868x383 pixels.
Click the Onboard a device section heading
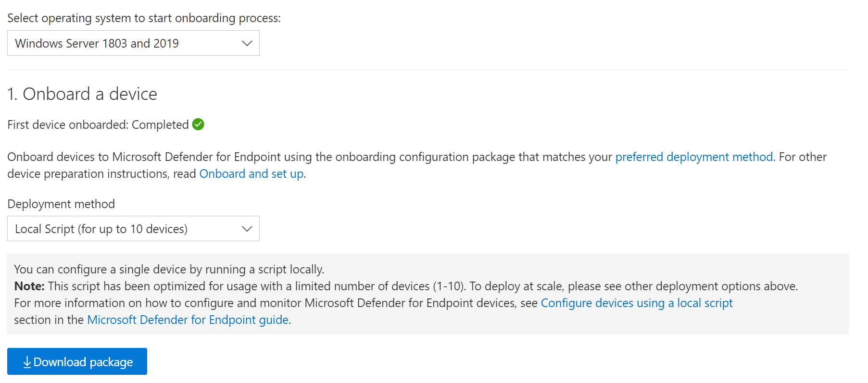click(x=82, y=94)
